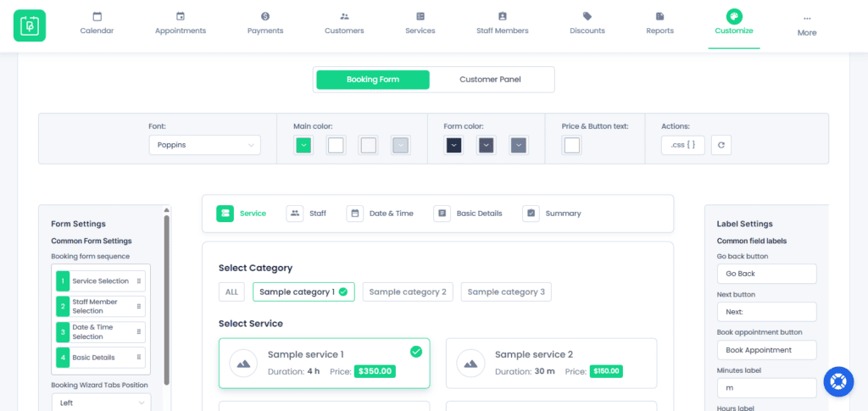Toggle Sample category 1 chip
Screen dimensions: 868x411
pyautogui.click(x=303, y=292)
